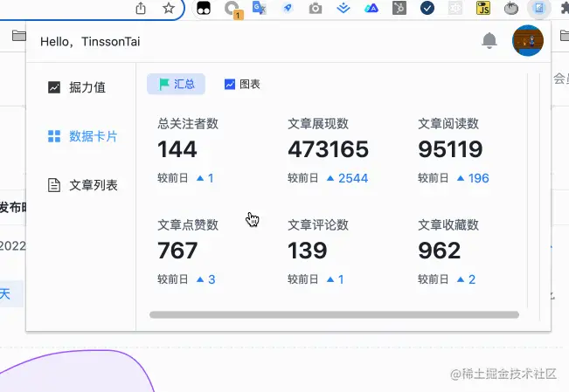Click the Hello, TinssonTai greeting
This screenshot has height=392, width=569.
pyautogui.click(x=90, y=41)
